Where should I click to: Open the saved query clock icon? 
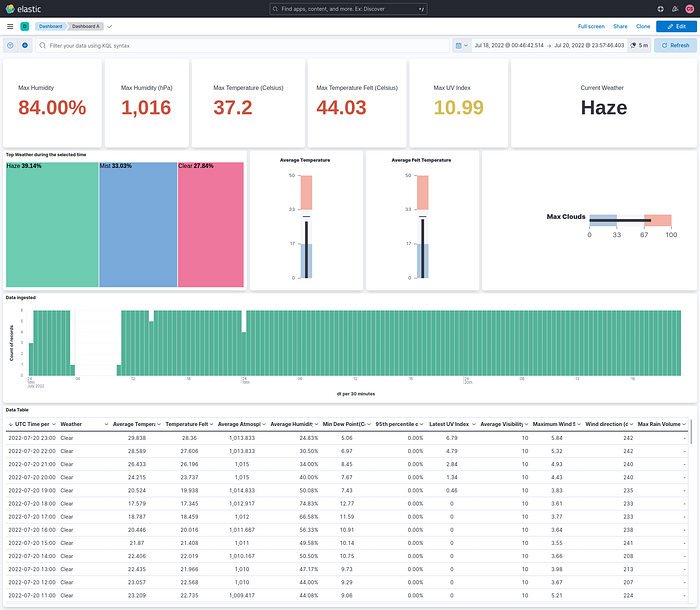[10, 46]
